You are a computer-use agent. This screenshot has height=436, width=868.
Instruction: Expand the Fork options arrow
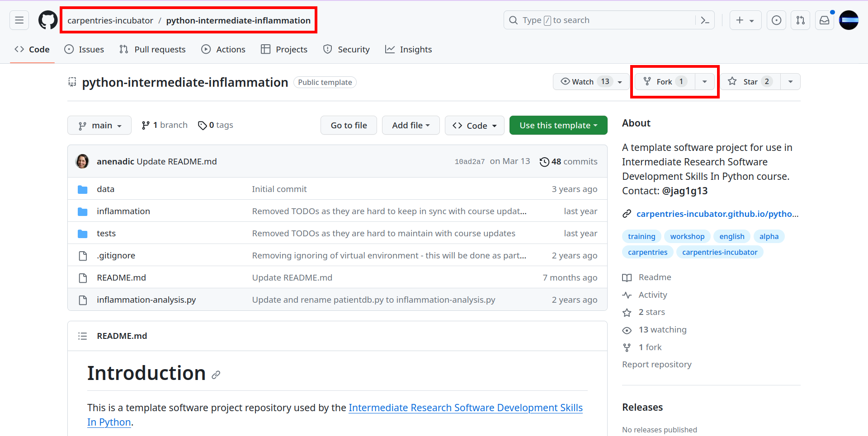click(x=704, y=82)
